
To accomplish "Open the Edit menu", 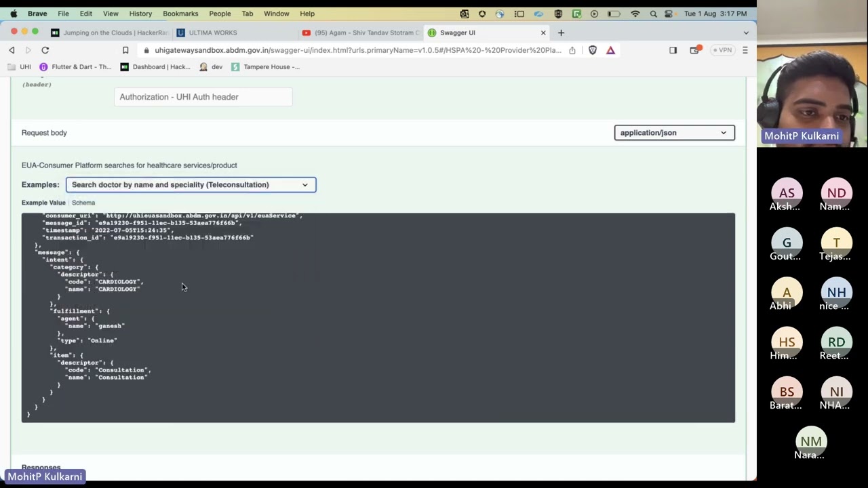I will pyautogui.click(x=86, y=14).
